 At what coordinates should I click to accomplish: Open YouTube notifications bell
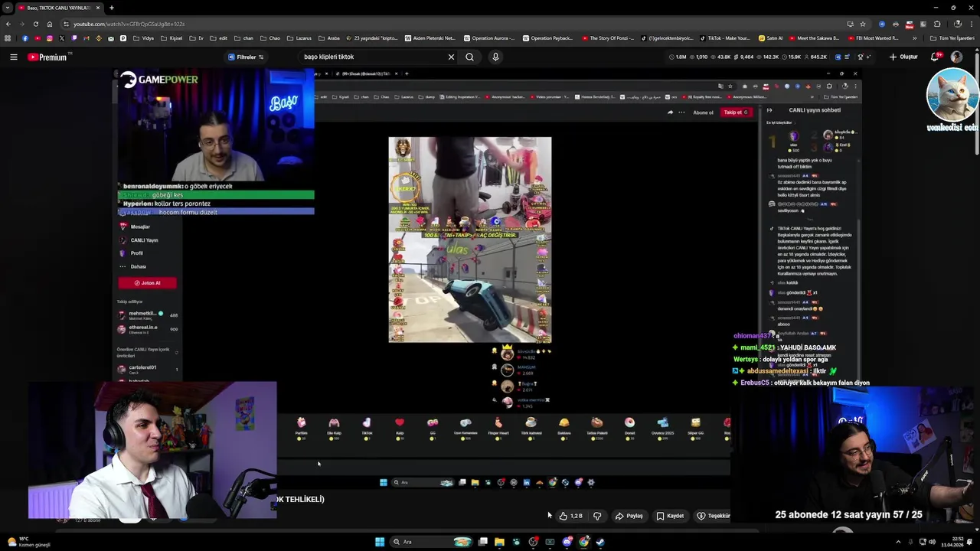(936, 57)
